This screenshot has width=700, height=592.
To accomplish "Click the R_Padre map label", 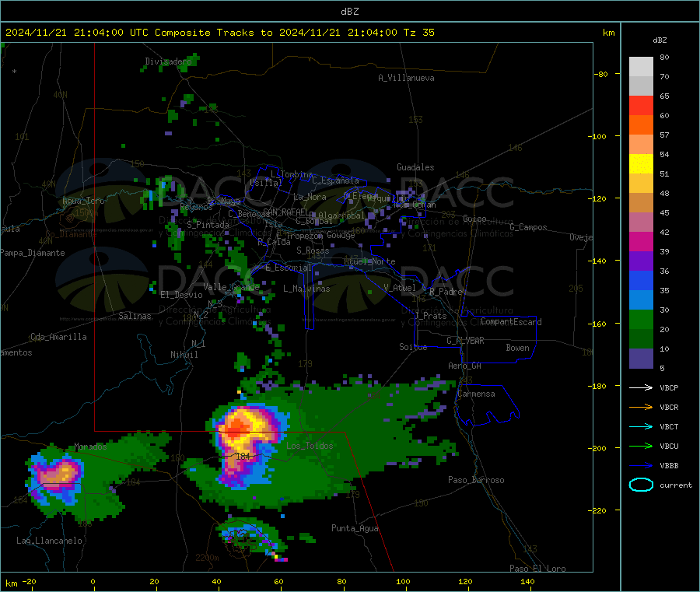I will click(446, 292).
